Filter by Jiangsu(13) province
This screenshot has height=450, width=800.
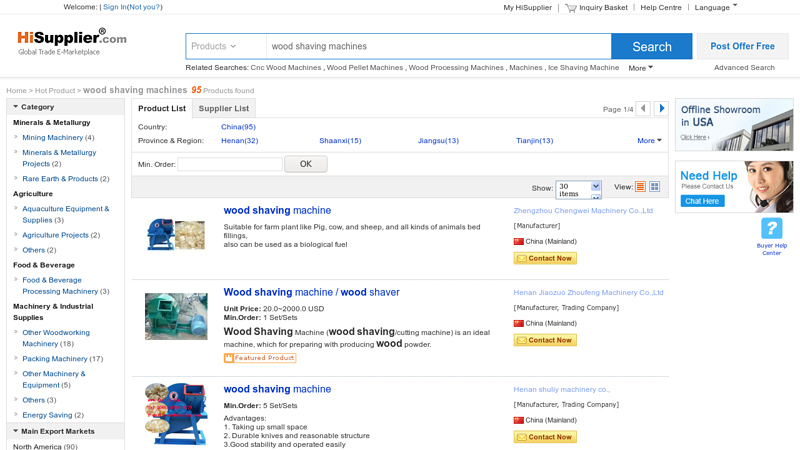pyautogui.click(x=438, y=141)
